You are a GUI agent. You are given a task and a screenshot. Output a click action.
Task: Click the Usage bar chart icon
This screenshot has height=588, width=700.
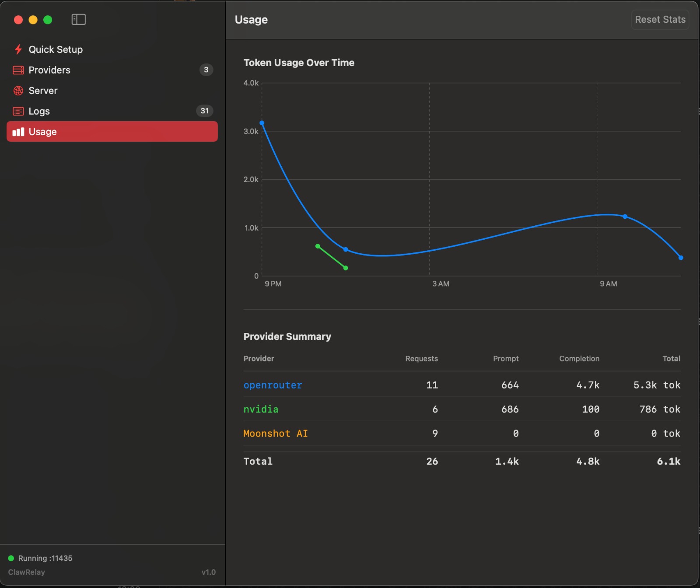18,132
